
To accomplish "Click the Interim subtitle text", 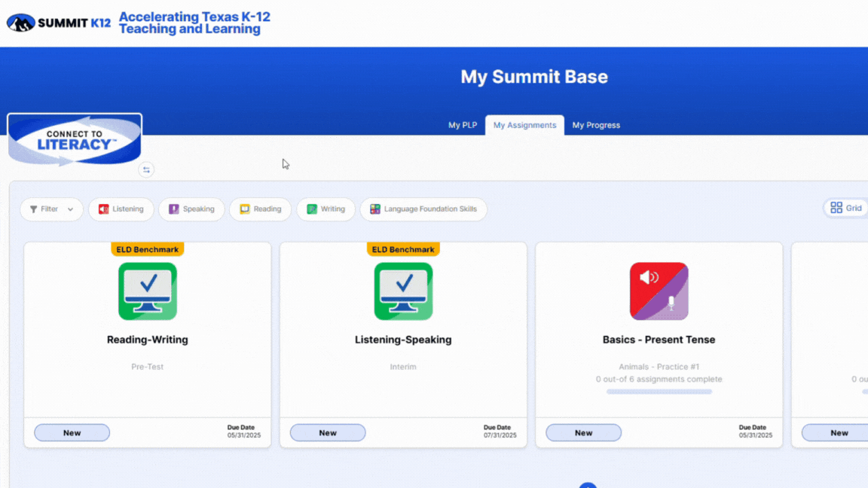I will (403, 367).
